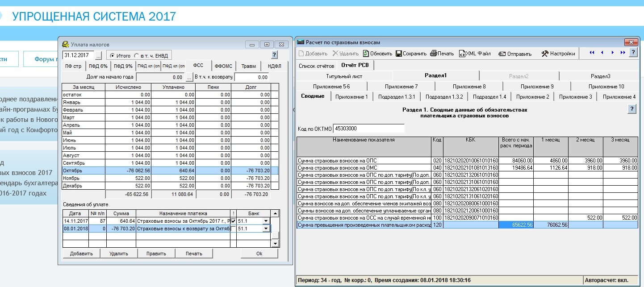Open bank dropdown for 14.11.2017 payment
644x287 pixels.
coord(267,221)
